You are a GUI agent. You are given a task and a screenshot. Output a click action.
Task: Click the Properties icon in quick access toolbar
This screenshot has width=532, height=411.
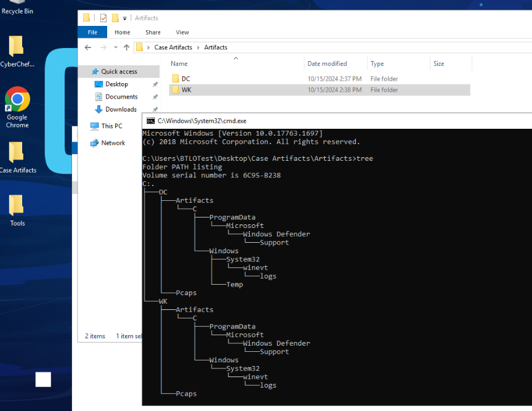[x=103, y=18]
